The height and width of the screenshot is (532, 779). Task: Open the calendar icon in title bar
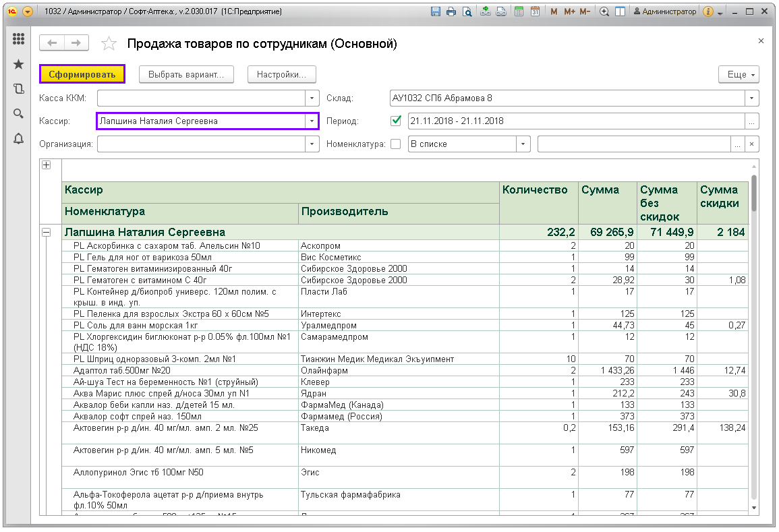(535, 12)
